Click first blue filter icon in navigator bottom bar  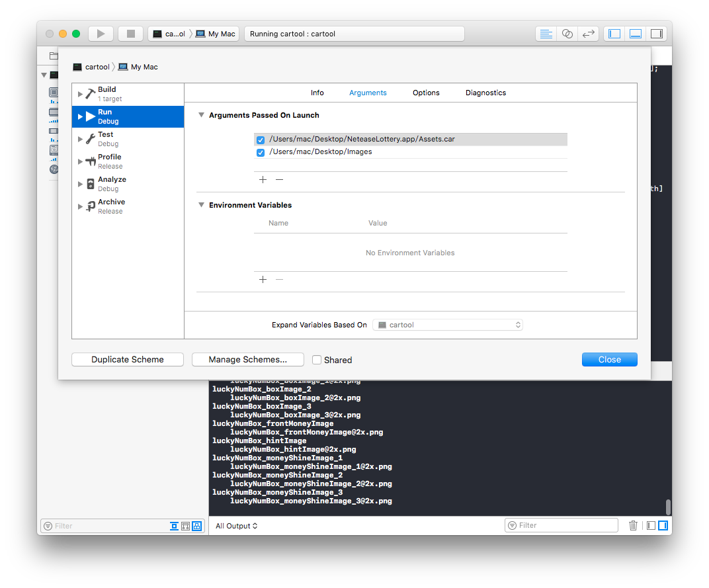pos(174,526)
